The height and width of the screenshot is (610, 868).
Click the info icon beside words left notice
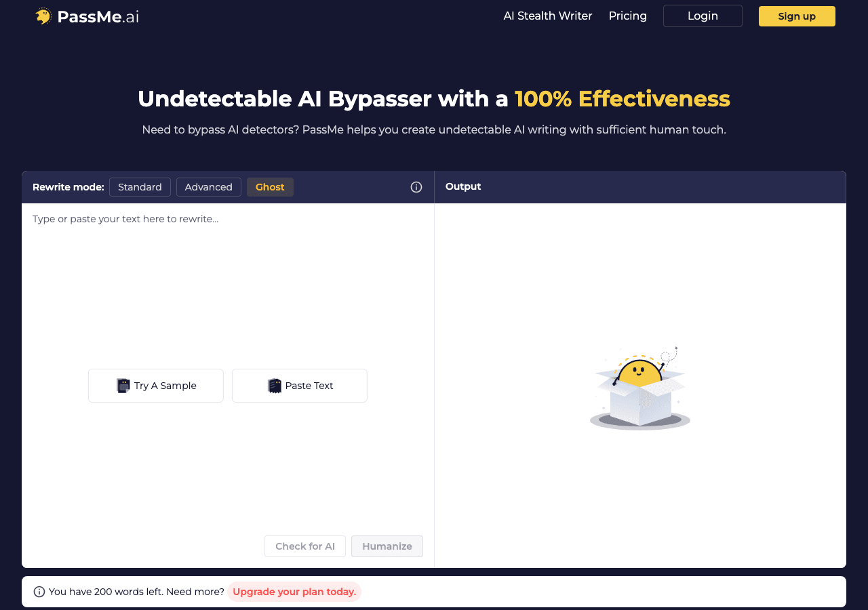click(39, 592)
